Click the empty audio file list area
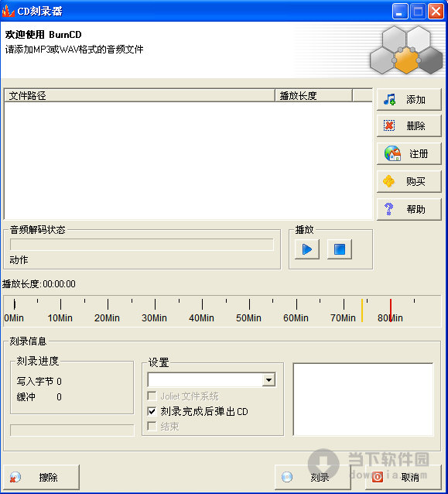The height and width of the screenshot is (494, 448). (x=188, y=160)
